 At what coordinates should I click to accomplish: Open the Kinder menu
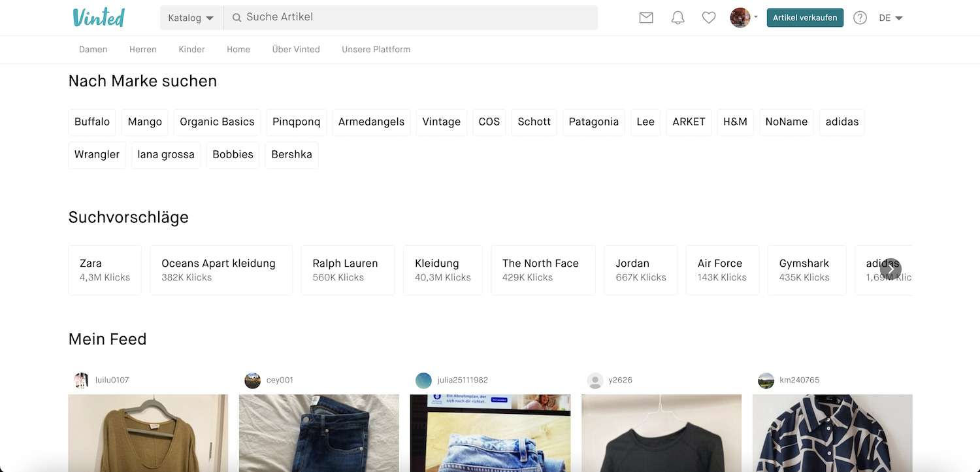pyautogui.click(x=191, y=50)
